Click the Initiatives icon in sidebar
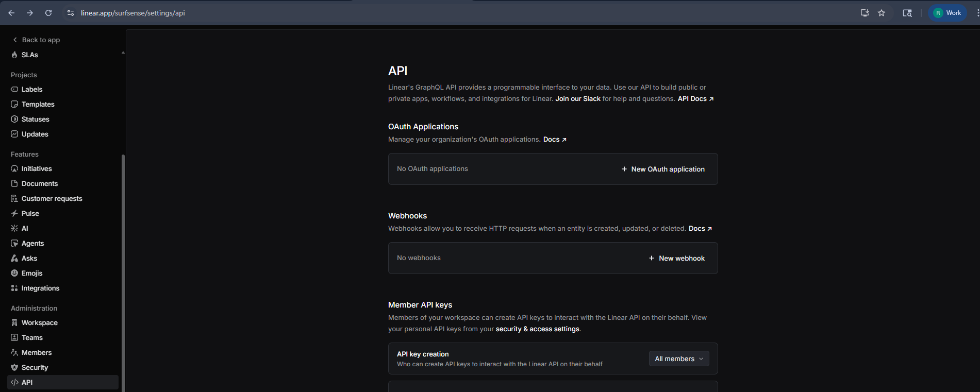Image resolution: width=980 pixels, height=392 pixels. pos(14,168)
